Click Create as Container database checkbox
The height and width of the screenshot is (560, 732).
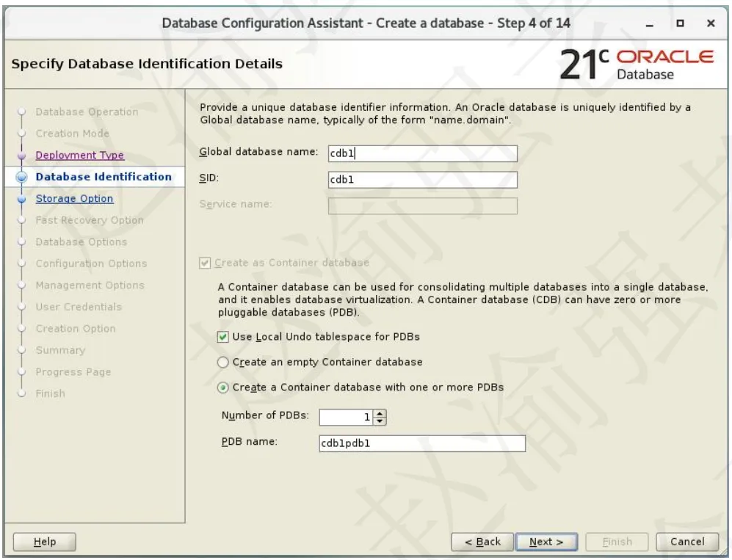[204, 263]
